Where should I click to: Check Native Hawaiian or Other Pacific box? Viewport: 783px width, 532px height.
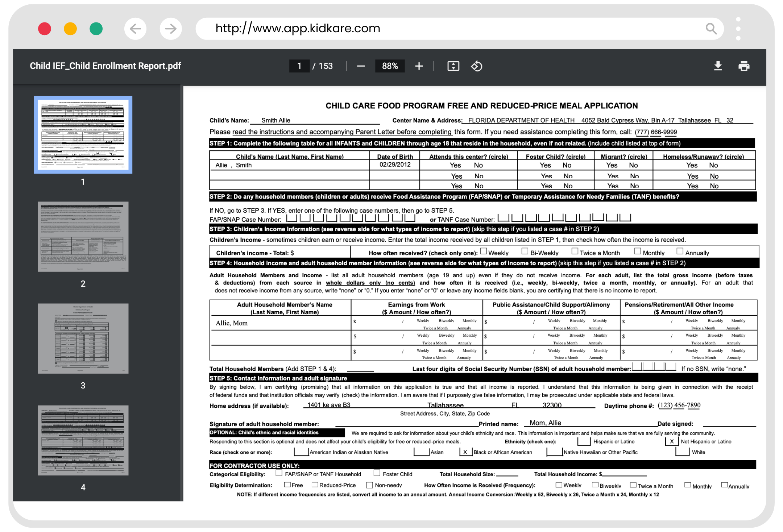tap(554, 452)
